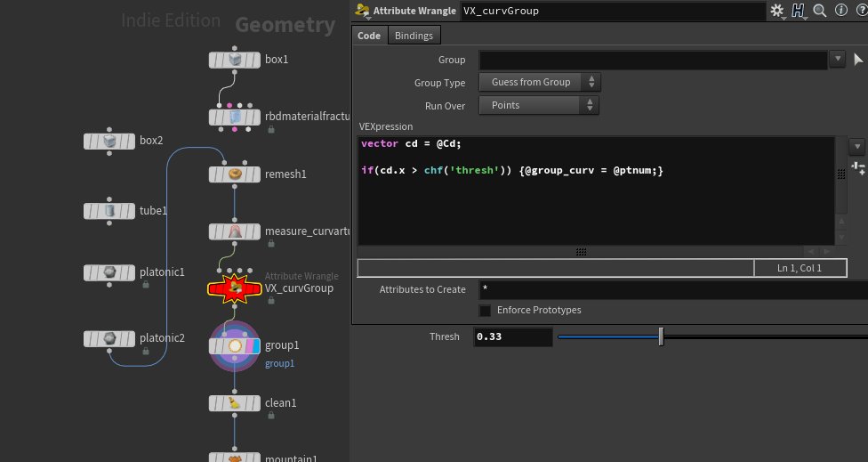
Task: Click the box2 node label
Action: tap(151, 141)
